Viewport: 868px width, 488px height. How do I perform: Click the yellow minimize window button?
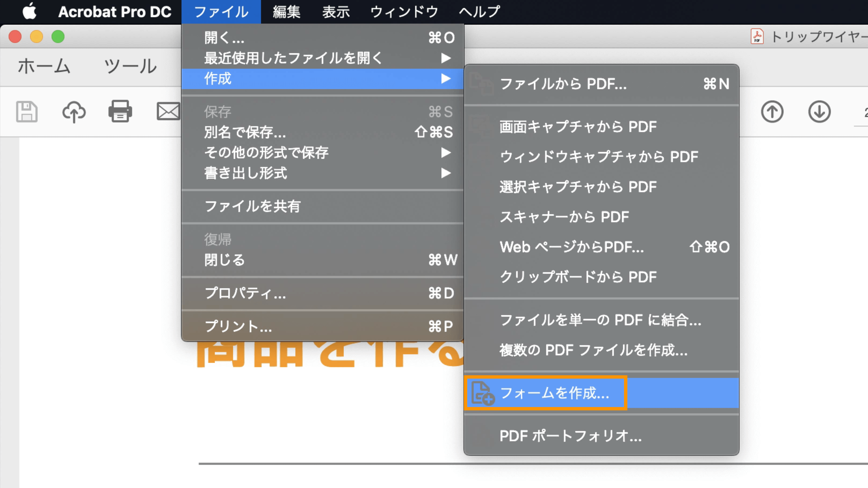[x=36, y=36]
